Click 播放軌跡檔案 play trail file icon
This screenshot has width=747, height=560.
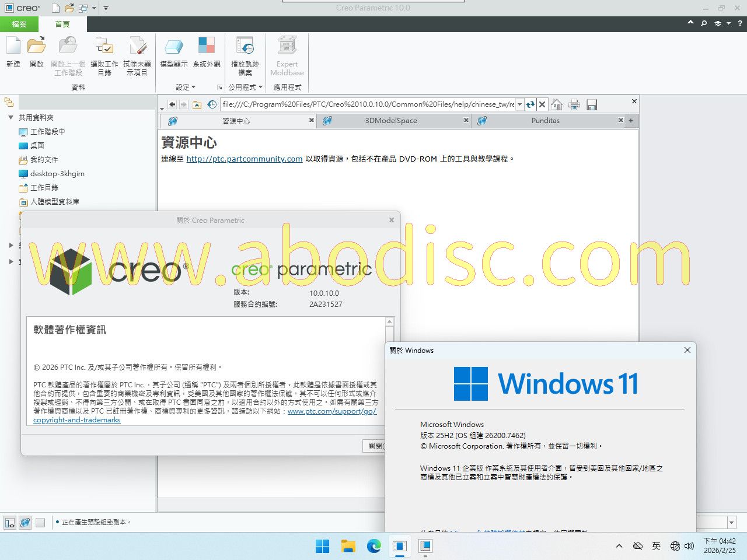tap(245, 47)
